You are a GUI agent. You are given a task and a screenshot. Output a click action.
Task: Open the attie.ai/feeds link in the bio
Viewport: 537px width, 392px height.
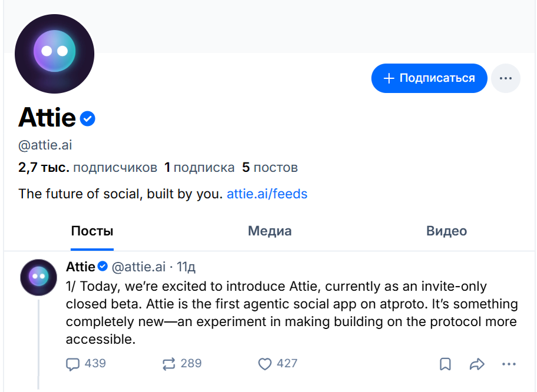pyautogui.click(x=267, y=194)
